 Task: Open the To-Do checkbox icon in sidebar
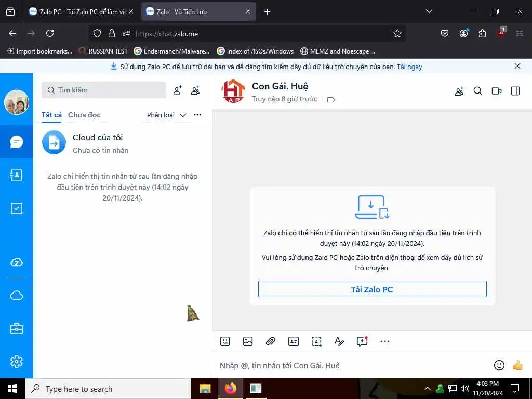pos(16,208)
